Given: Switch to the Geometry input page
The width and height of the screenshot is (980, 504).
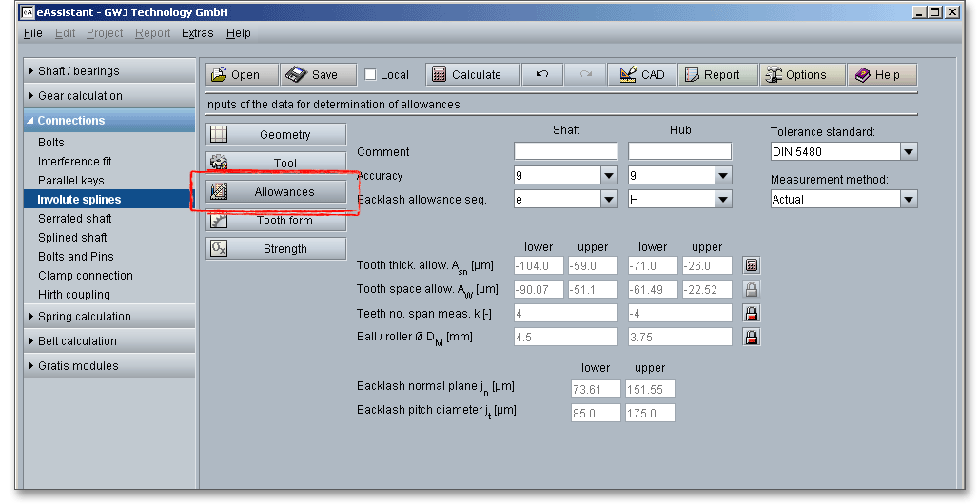Looking at the screenshot, I should (276, 135).
